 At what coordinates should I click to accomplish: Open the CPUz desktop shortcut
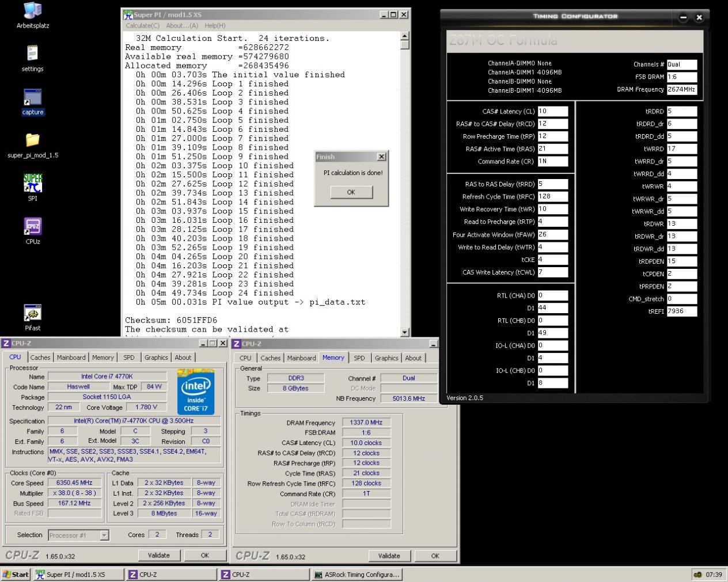[x=32, y=227]
